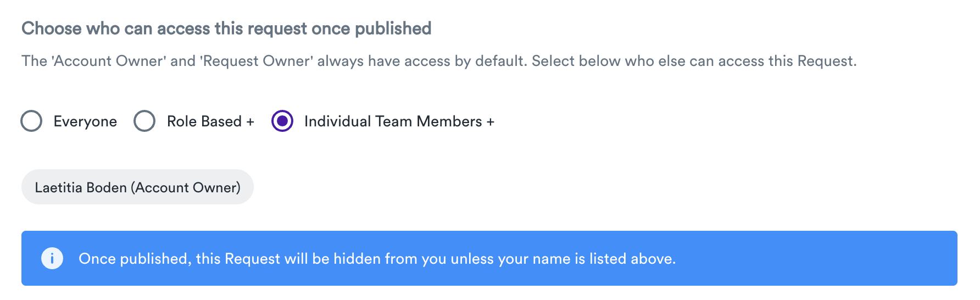Click the selected Individual Team Members radio button
Image resolution: width=980 pixels, height=300 pixels.
282,121
